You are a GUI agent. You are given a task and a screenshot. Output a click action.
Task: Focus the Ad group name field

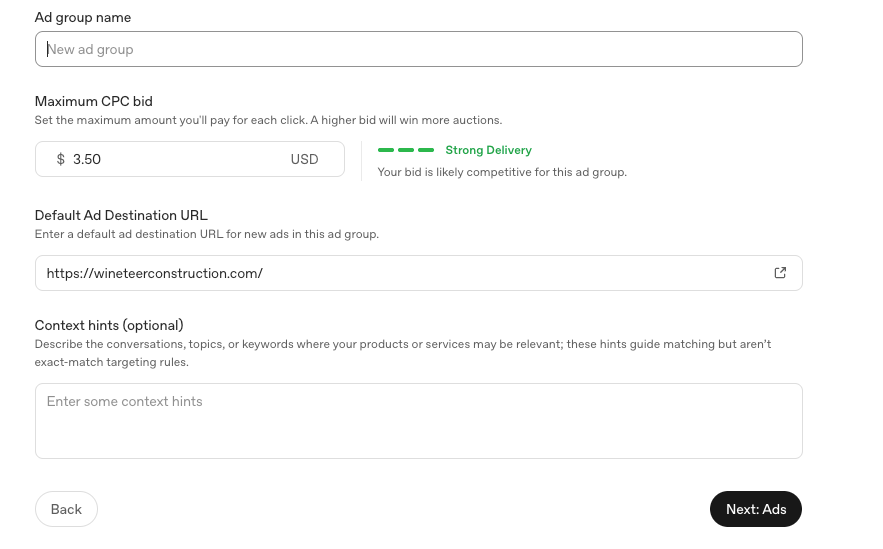tap(418, 49)
